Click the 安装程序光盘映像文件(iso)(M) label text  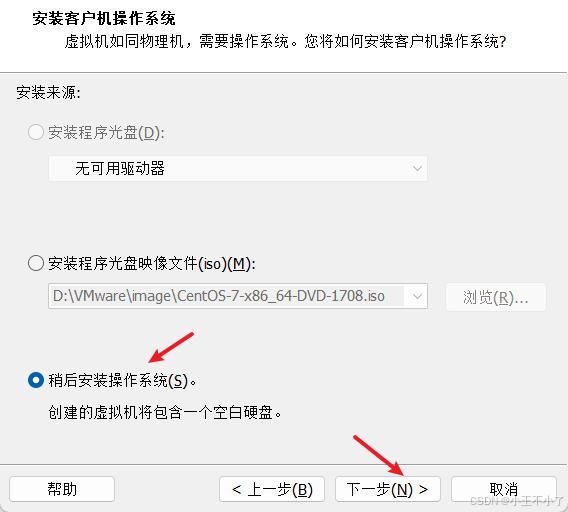pos(152,263)
